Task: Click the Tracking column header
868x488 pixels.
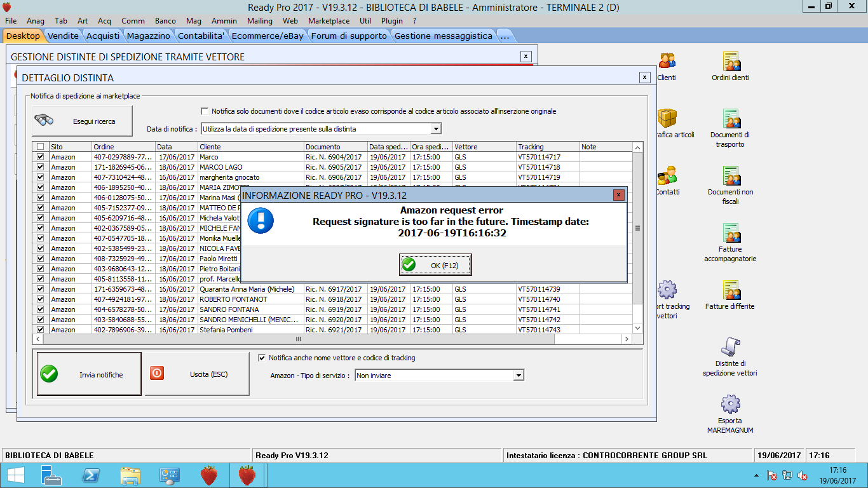Action: (x=548, y=147)
